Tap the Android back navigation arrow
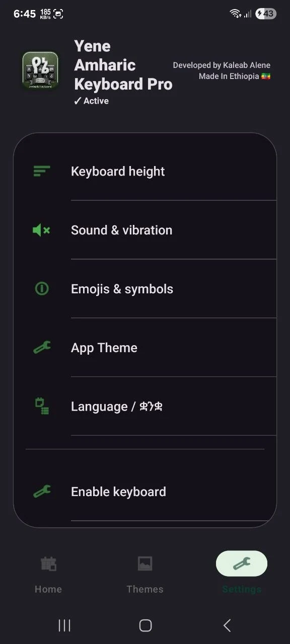The height and width of the screenshot is (644, 290). 227,625
